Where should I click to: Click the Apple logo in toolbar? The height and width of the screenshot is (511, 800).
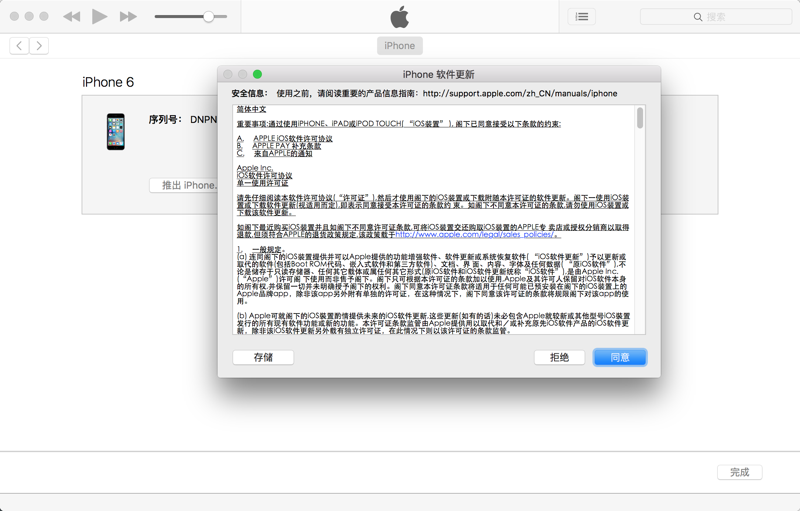point(399,16)
